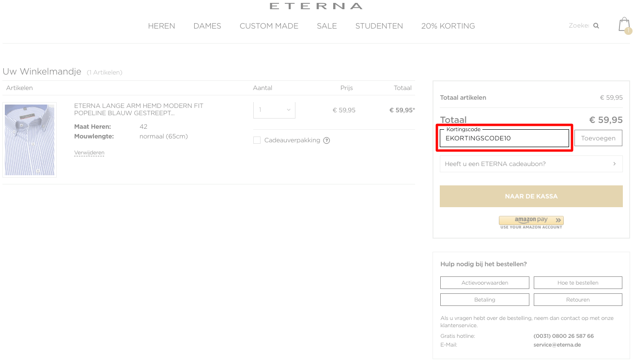
Task: Open the DAMES menu
Action: tap(207, 26)
